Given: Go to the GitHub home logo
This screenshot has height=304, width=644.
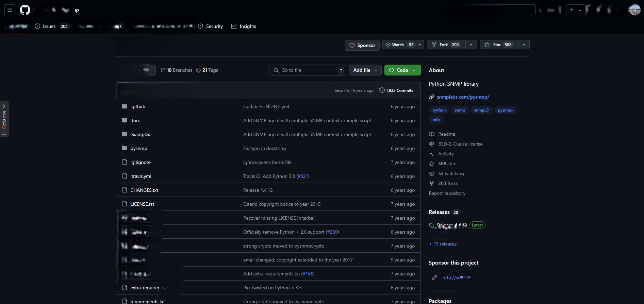Looking at the screenshot, I should click(x=25, y=10).
